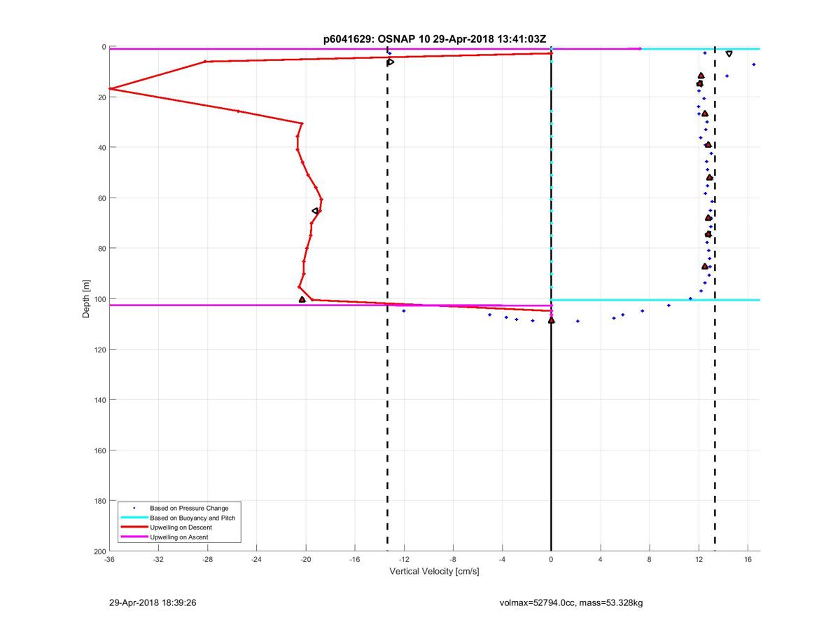Click the depth axis tick label "0" at top
The height and width of the screenshot is (620, 840).
click(x=104, y=47)
